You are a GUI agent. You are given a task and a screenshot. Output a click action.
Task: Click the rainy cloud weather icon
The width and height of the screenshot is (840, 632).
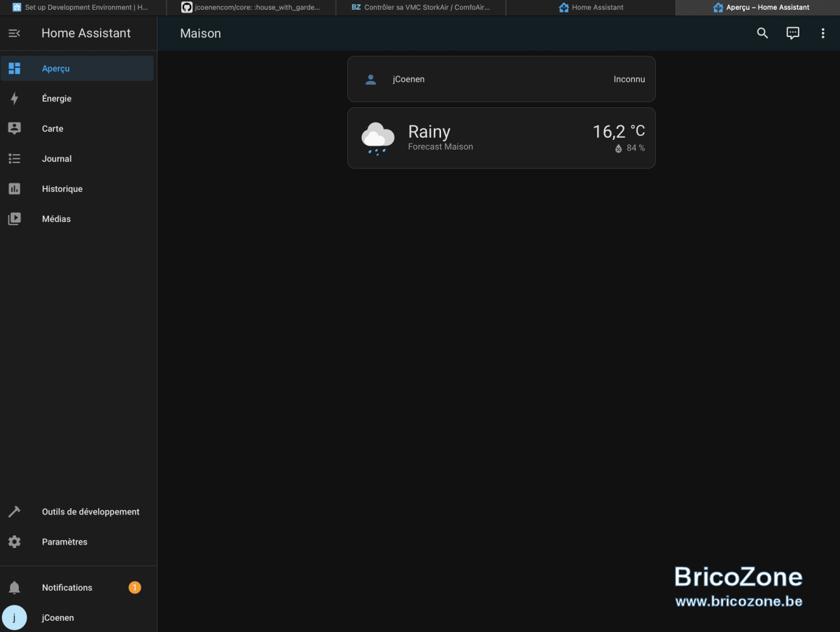click(378, 138)
